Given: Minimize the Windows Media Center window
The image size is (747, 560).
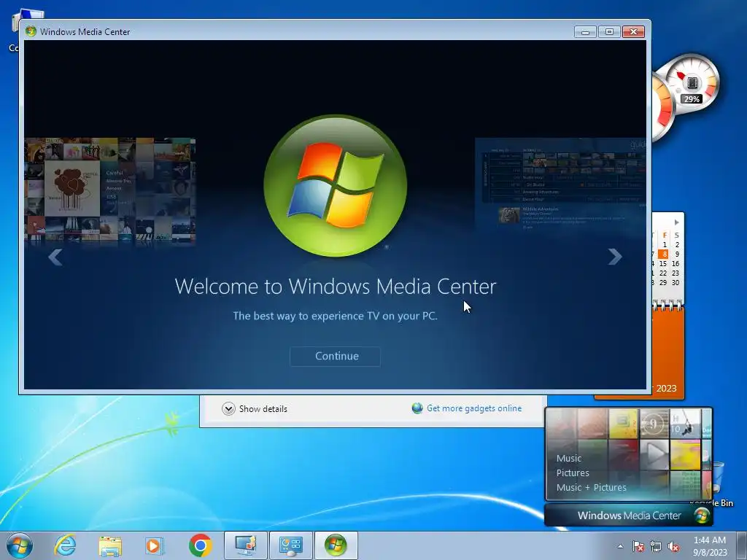Looking at the screenshot, I should click(x=586, y=31).
